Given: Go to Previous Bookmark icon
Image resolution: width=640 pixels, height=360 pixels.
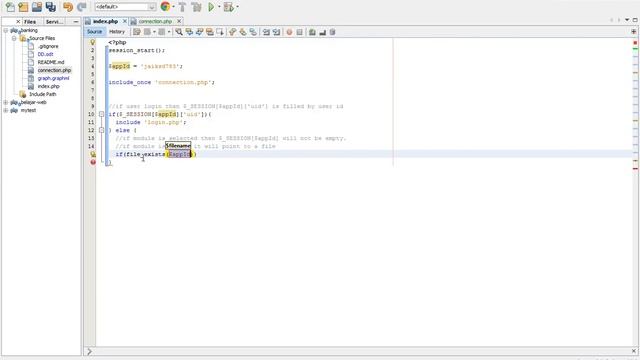Looking at the screenshot, I should tap(233, 32).
